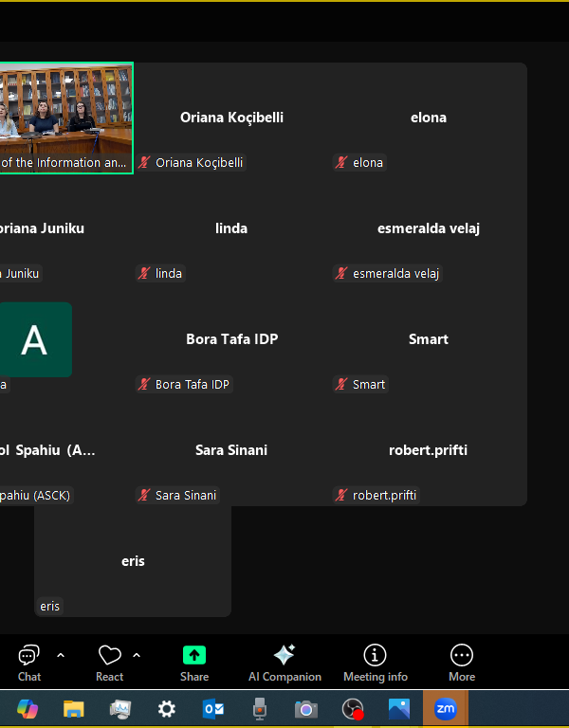Open the More options menu
This screenshot has height=728, width=569.
(462, 662)
